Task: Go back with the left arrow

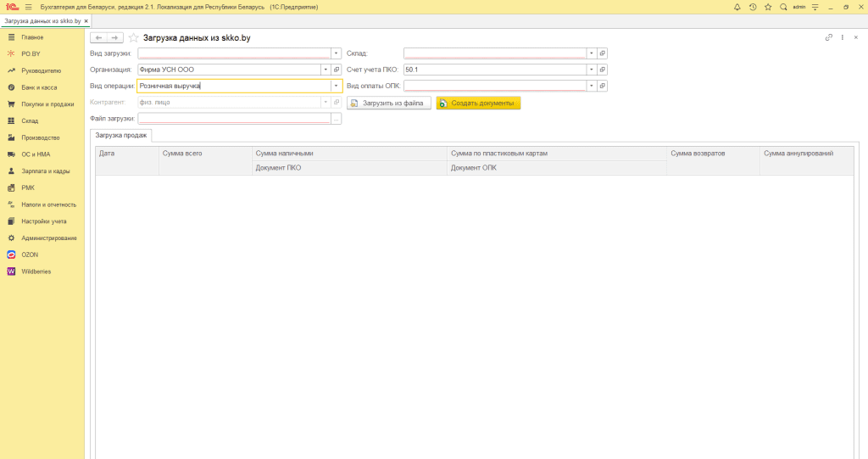Action: [98, 38]
